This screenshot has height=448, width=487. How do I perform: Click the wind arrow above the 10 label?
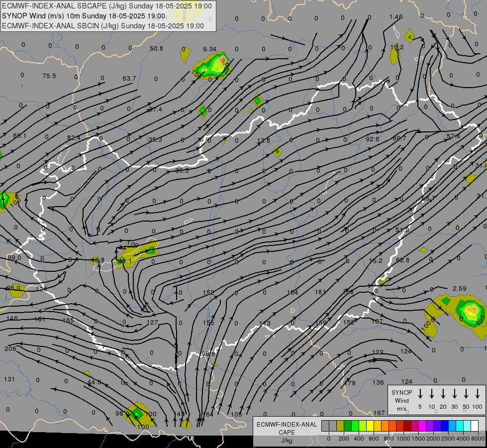[432, 393]
